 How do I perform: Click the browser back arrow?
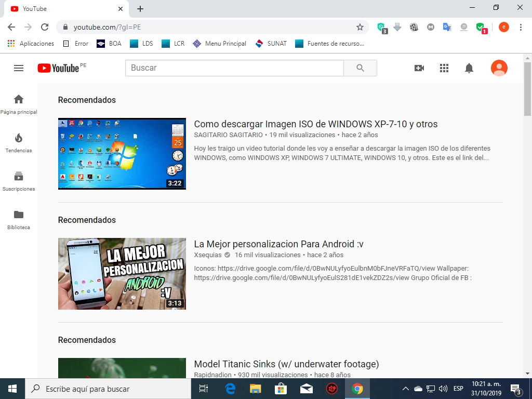[11, 27]
